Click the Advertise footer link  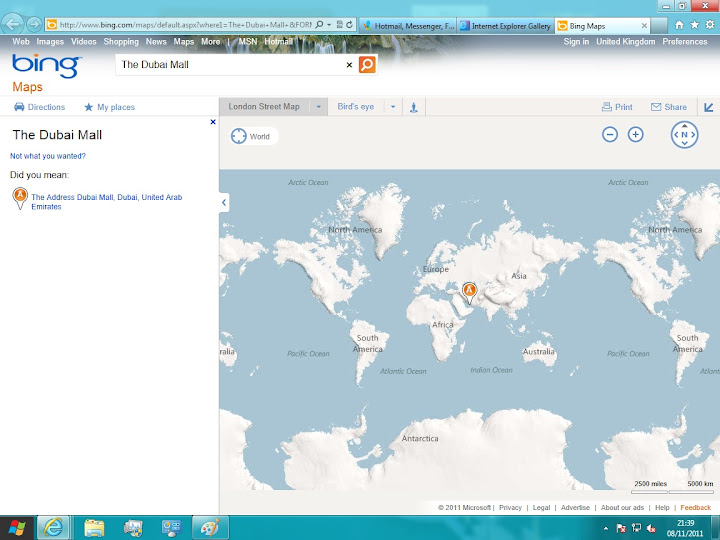click(575, 507)
